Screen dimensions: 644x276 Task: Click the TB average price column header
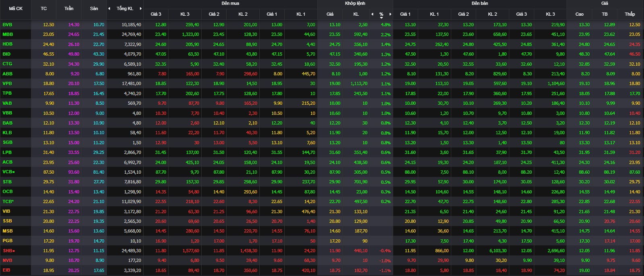pyautogui.click(x=604, y=14)
